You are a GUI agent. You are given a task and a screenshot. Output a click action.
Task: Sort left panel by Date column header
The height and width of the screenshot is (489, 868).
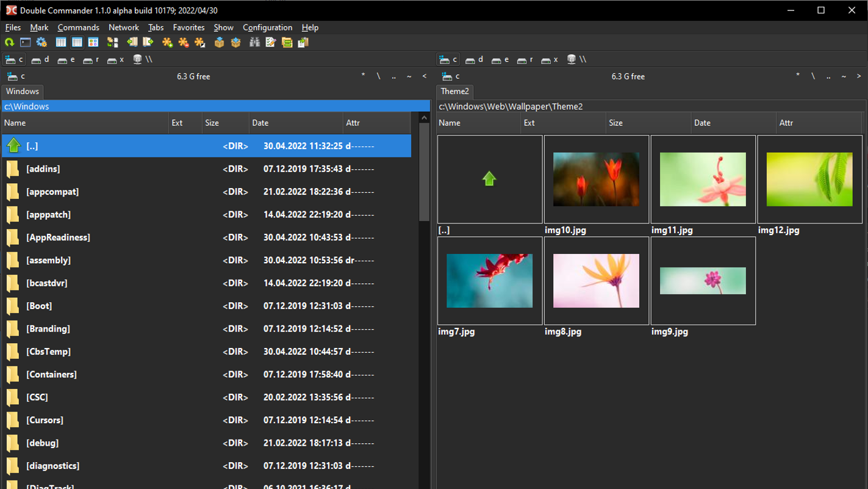260,123
